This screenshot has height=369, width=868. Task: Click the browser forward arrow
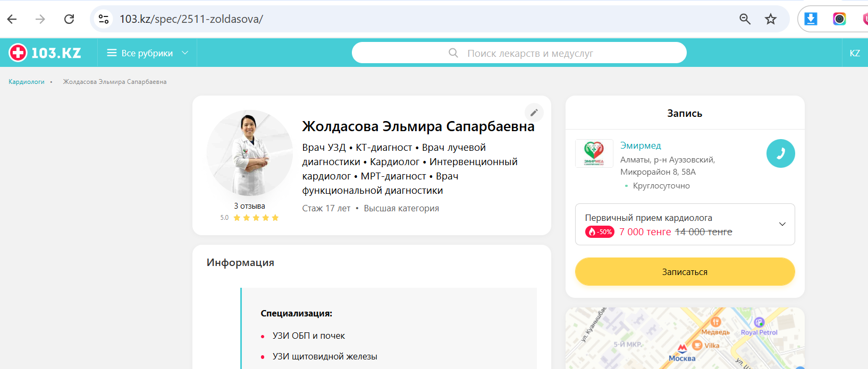click(x=40, y=19)
